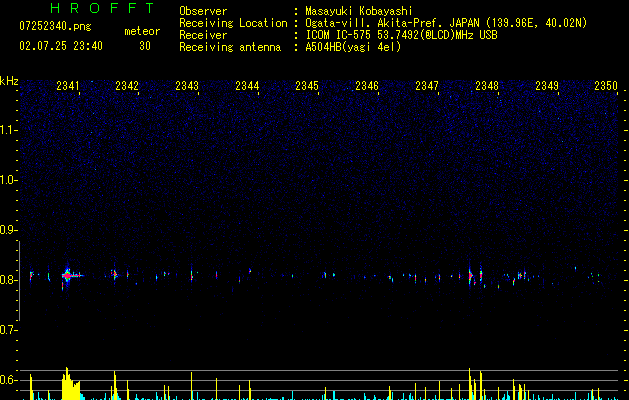
Task: Click time marker 2341
Action: pos(68,86)
